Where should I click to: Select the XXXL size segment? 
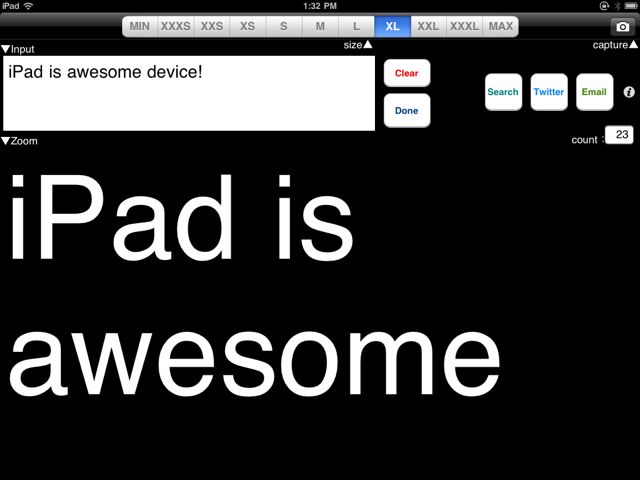pyautogui.click(x=464, y=27)
